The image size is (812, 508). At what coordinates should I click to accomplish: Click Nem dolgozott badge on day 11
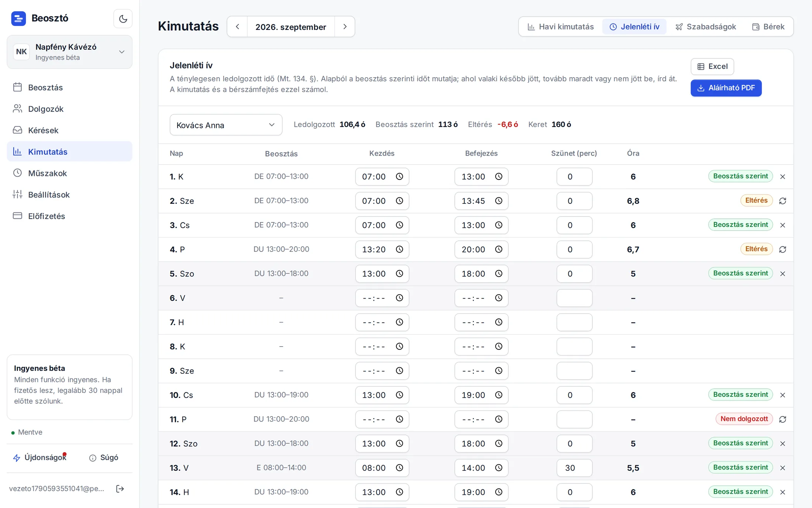(744, 419)
